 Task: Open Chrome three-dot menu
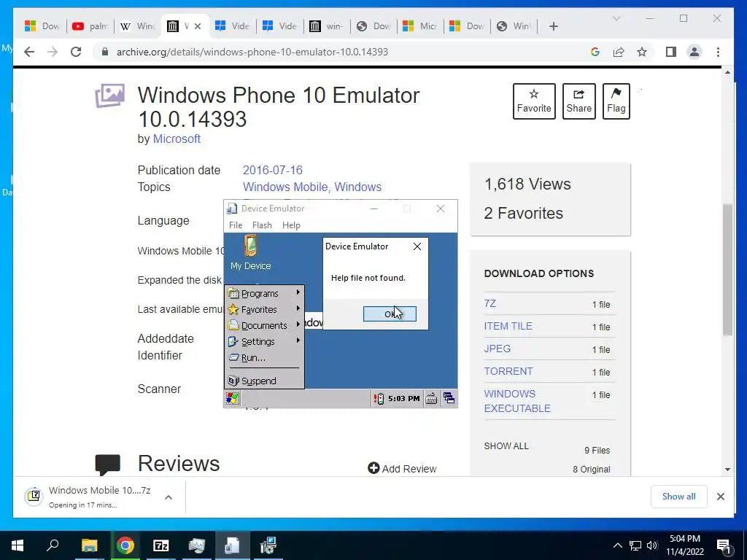[718, 52]
